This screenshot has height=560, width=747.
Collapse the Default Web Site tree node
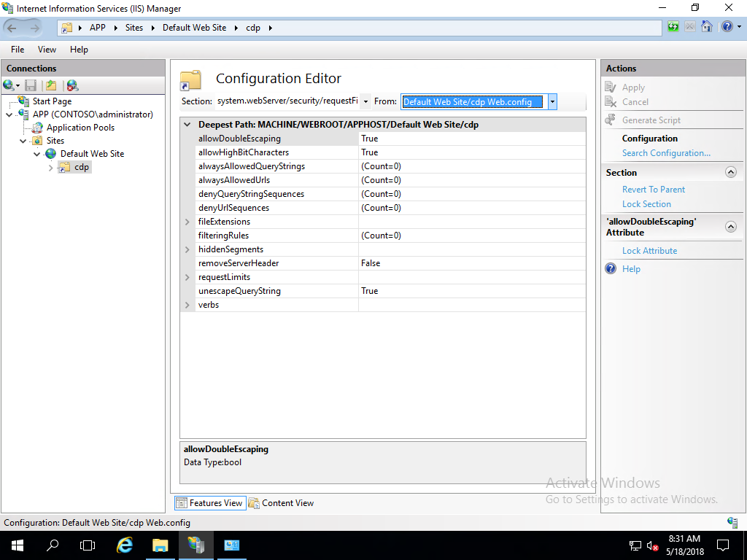coord(36,153)
